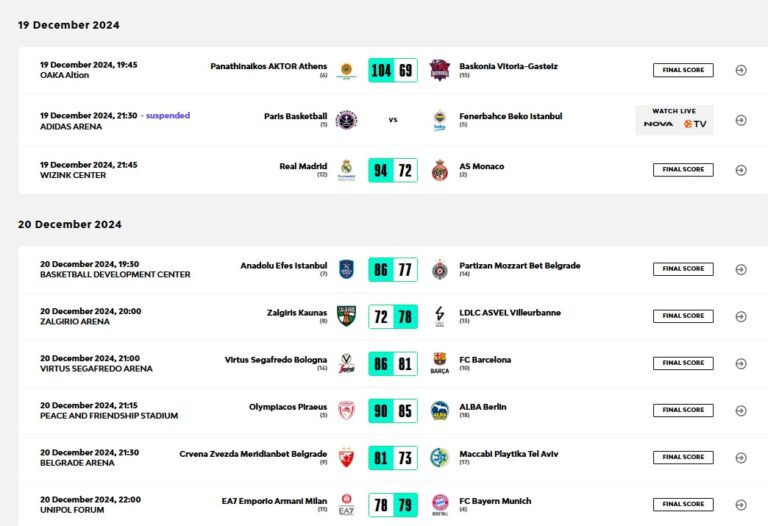Click the Real Madrid club crest
768x526 pixels.
346,169
